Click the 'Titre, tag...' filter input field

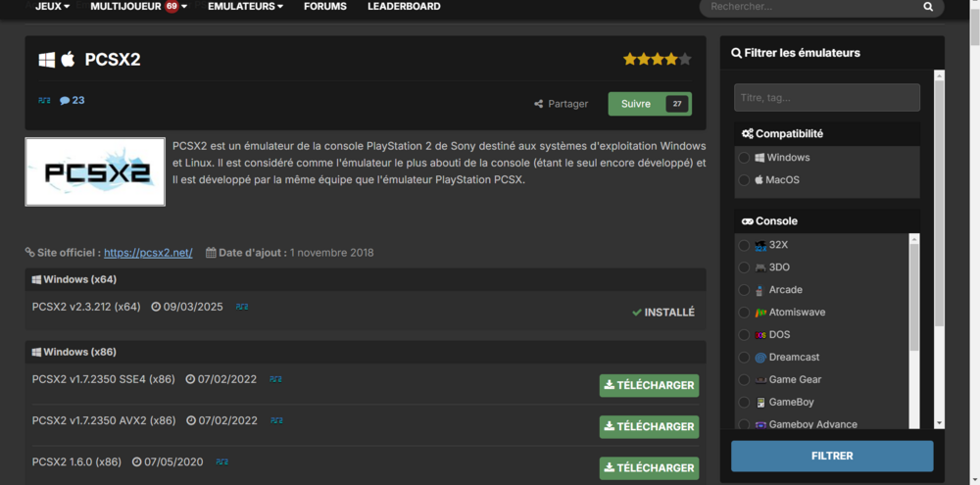(826, 98)
